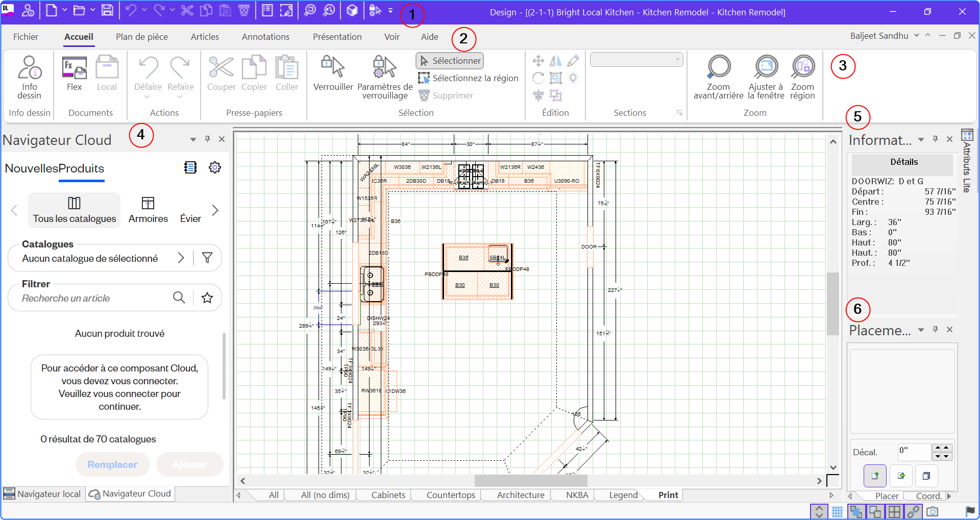The image size is (980, 520).
Task: Save the design from title bar
Action: [107, 11]
